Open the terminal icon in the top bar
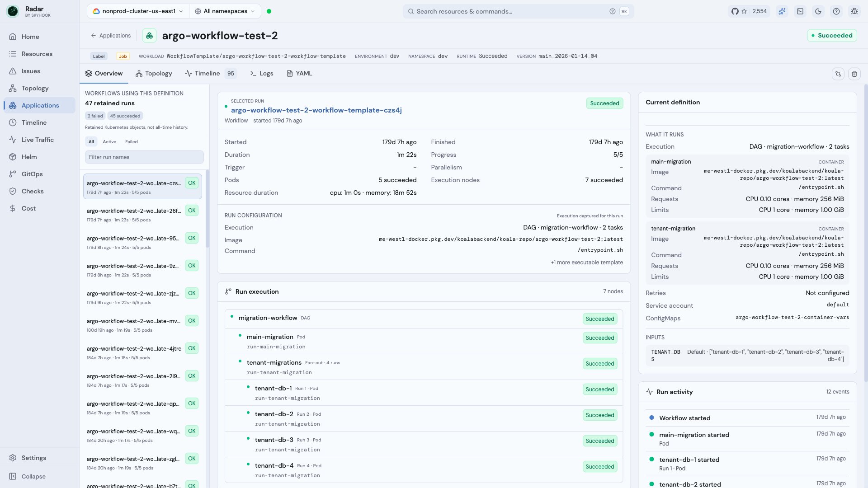The width and height of the screenshot is (868, 488). coord(800,11)
